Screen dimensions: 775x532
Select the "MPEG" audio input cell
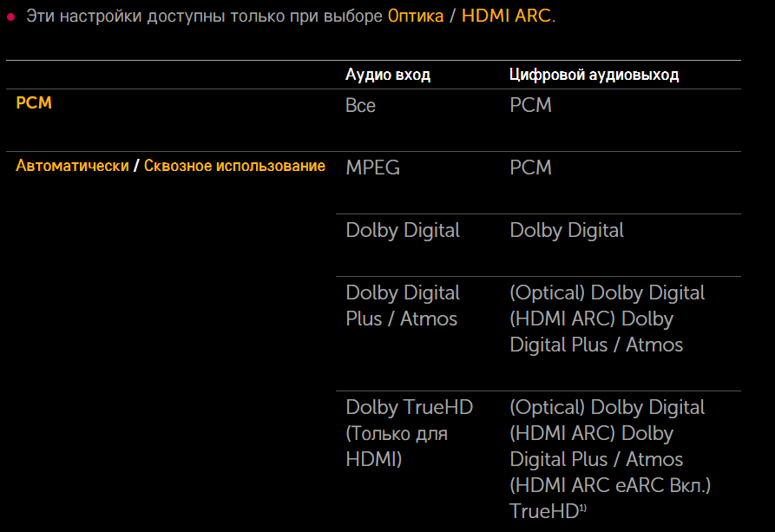372,167
